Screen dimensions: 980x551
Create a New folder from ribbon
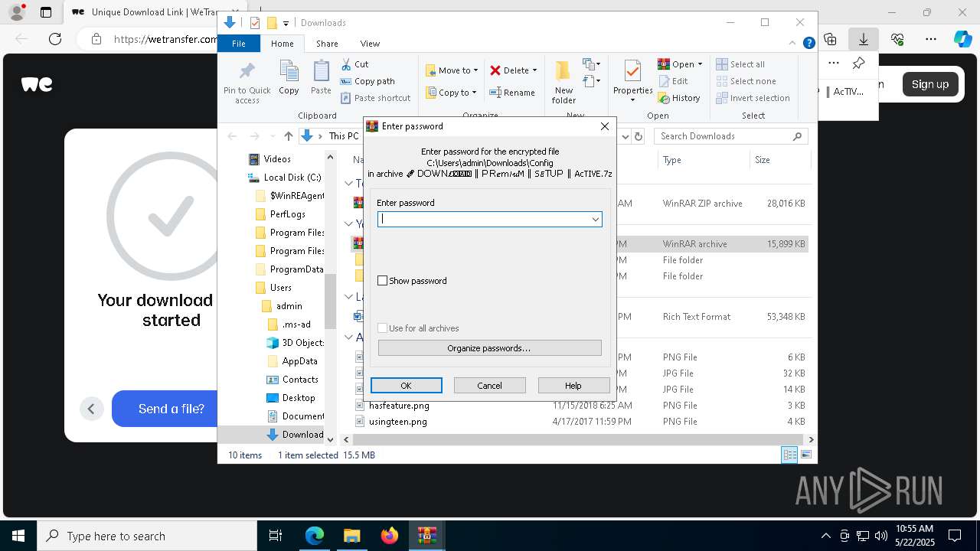(x=563, y=82)
